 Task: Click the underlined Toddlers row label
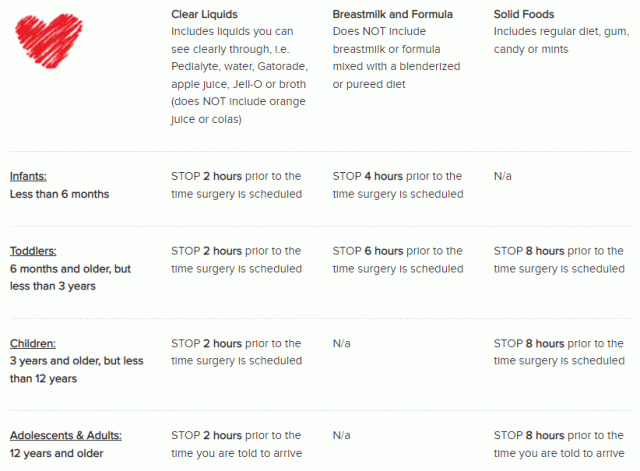point(34,251)
